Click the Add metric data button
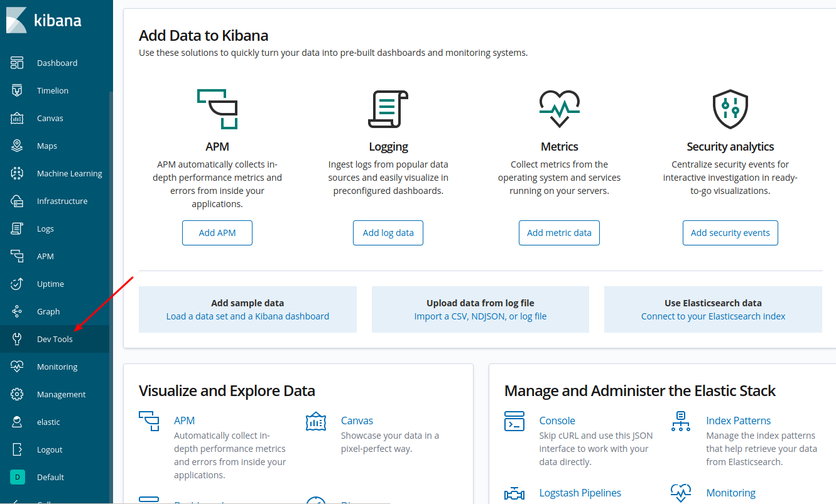Screen dimensions: 836x504 pyautogui.click(x=559, y=233)
